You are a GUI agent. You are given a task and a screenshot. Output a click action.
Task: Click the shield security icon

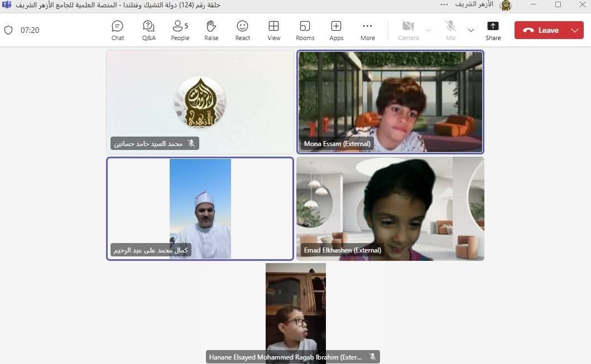pyautogui.click(x=8, y=30)
